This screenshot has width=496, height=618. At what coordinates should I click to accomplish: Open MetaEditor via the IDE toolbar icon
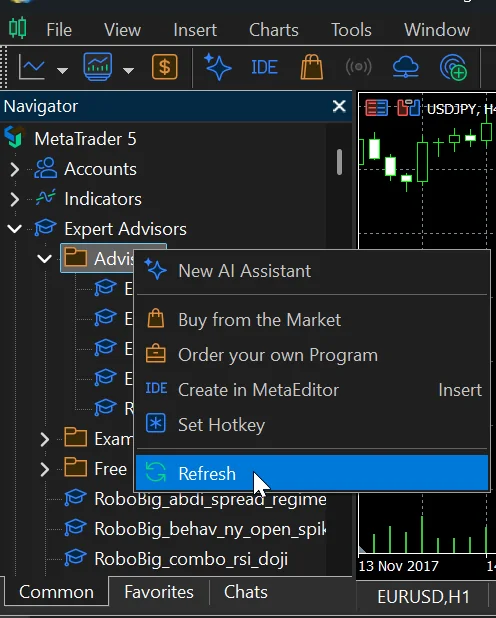pos(264,67)
